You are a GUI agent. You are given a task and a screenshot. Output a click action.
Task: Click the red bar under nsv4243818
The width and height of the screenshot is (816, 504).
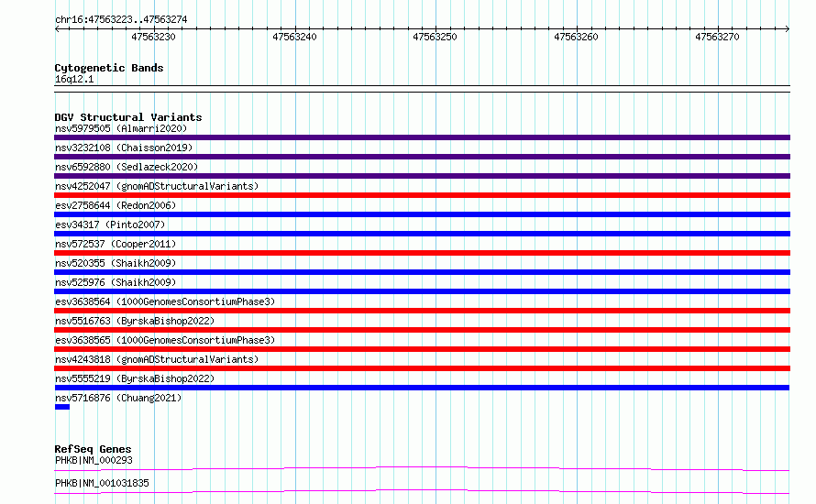pos(422,368)
